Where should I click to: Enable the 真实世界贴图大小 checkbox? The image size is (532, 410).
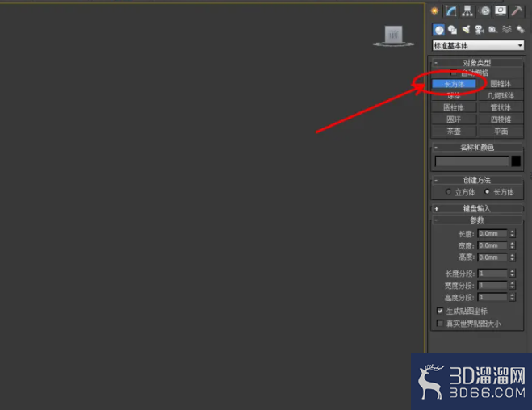(x=440, y=324)
